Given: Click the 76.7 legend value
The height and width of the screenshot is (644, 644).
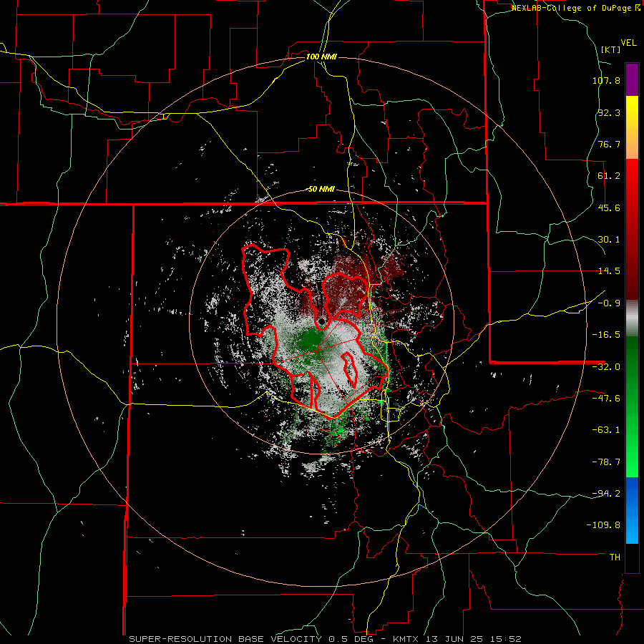Looking at the screenshot, I should [x=609, y=144].
